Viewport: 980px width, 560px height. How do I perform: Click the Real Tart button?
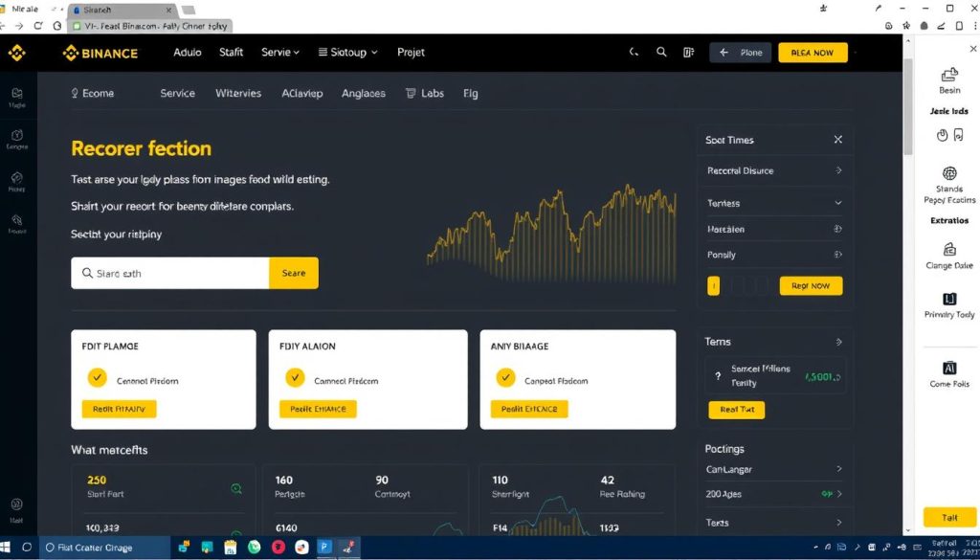(x=737, y=410)
